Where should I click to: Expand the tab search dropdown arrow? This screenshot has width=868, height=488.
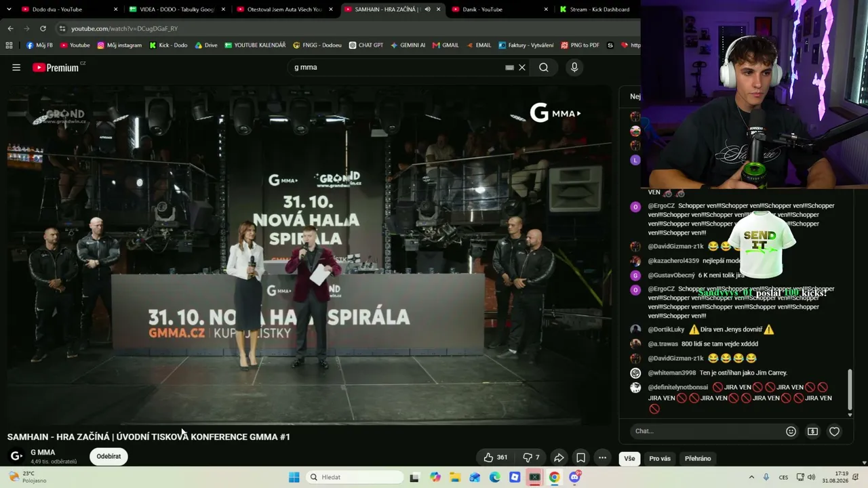(9, 9)
